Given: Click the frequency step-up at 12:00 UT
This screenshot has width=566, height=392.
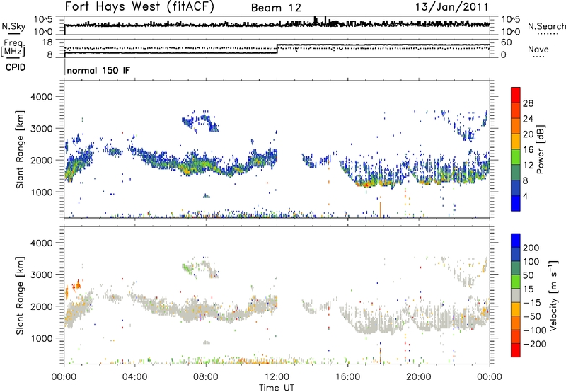Looking at the screenshot, I should (x=277, y=49).
